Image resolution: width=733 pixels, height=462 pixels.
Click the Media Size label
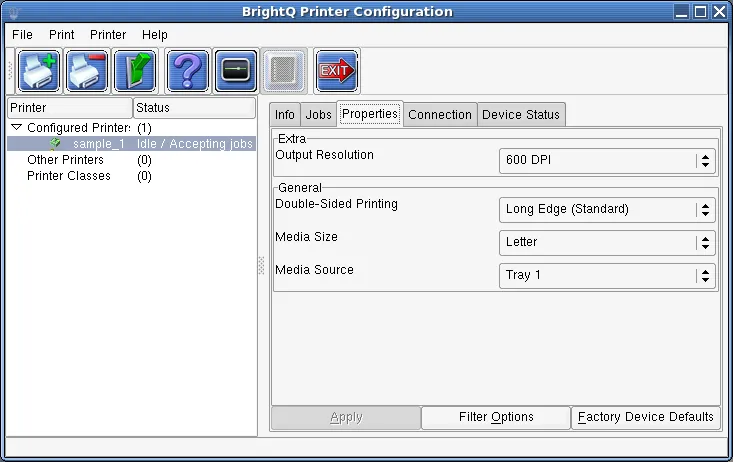tap(306, 237)
